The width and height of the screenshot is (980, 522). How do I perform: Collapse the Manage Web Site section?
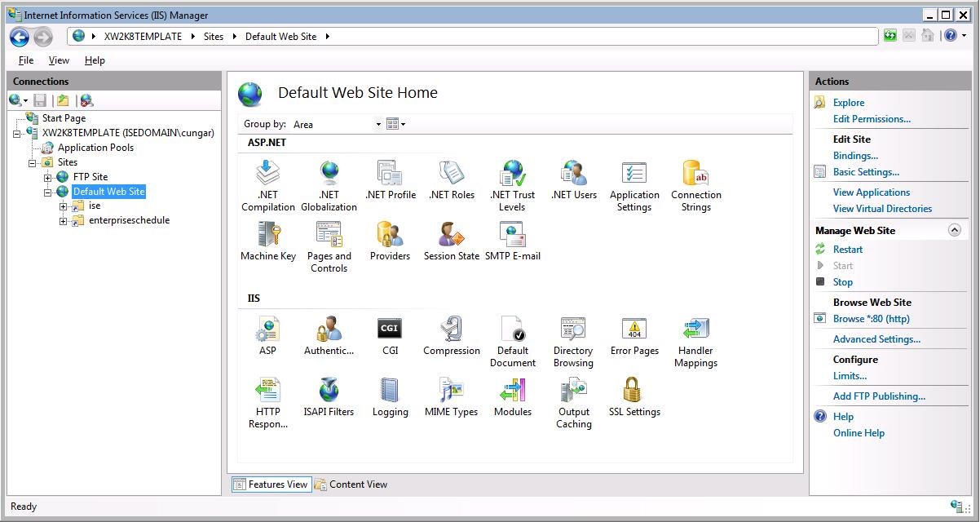coord(955,231)
